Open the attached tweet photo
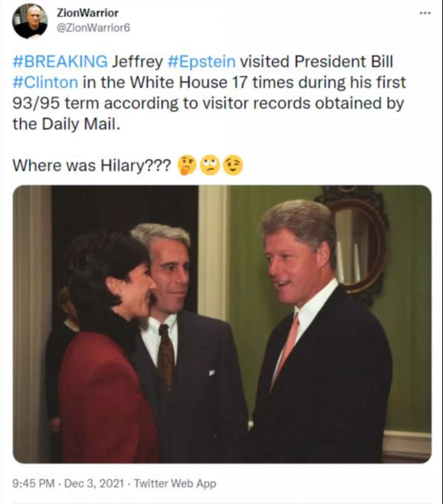This screenshot has width=443, height=504. point(222,324)
